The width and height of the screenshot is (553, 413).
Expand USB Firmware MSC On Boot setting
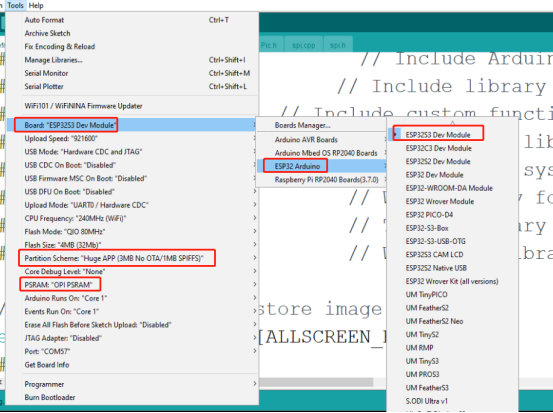132,178
